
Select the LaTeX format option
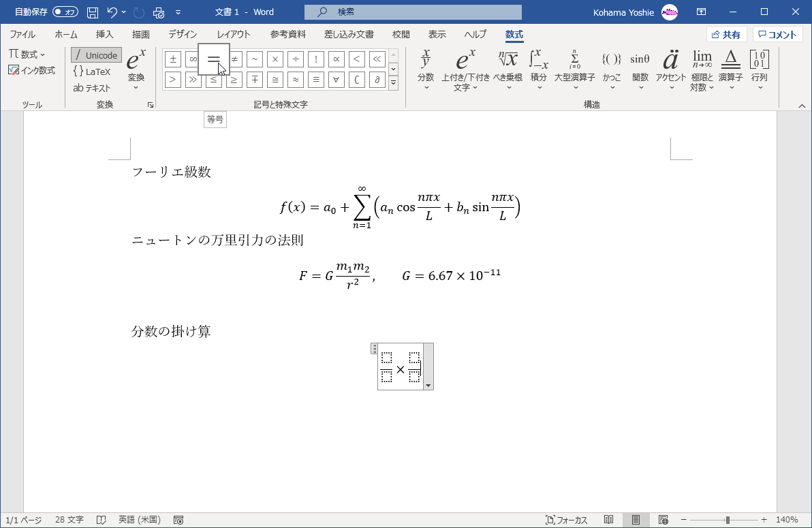92,72
